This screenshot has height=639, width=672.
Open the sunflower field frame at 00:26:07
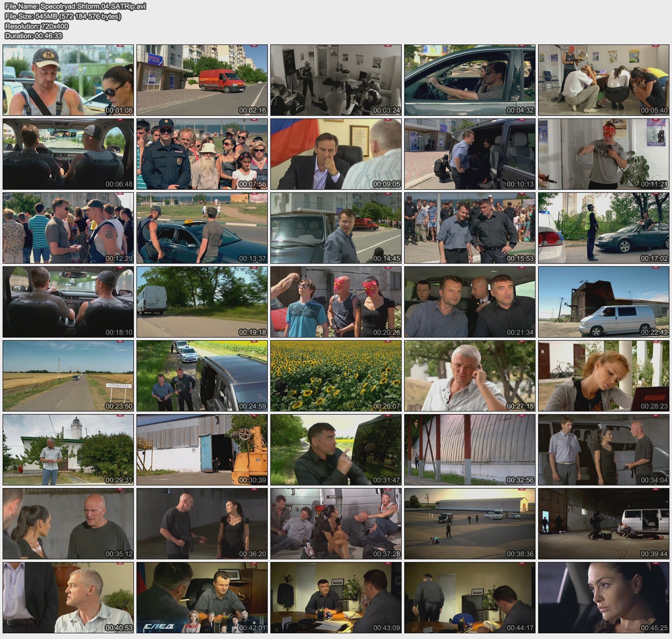pos(336,376)
